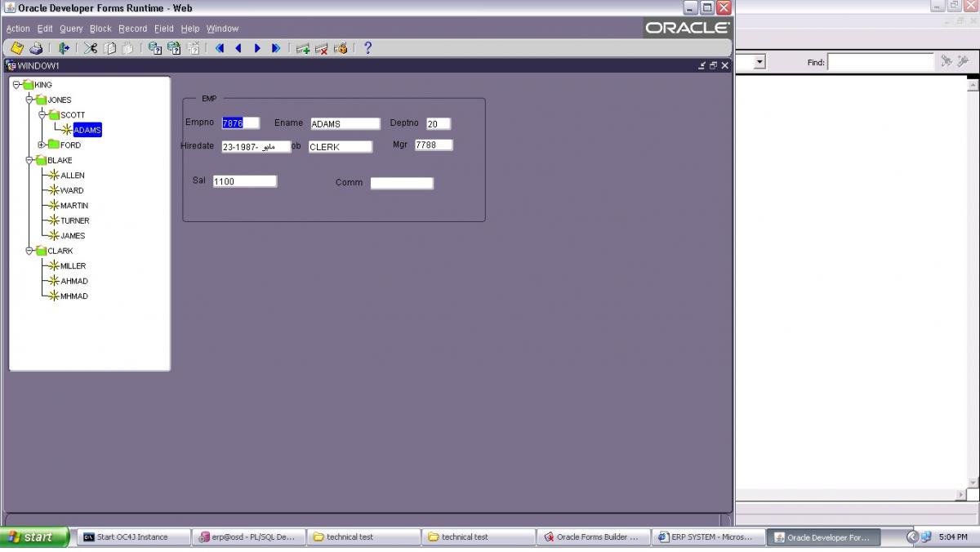Click the empty Comm field

(x=402, y=184)
